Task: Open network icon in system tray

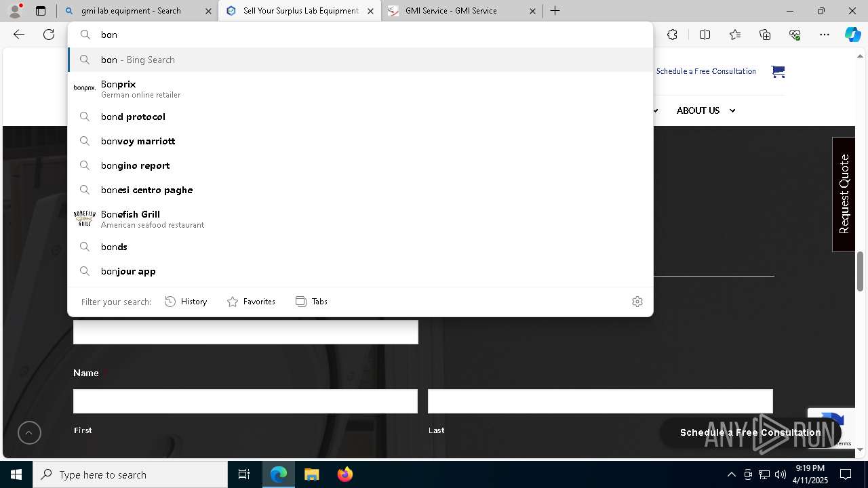Action: 764,474
